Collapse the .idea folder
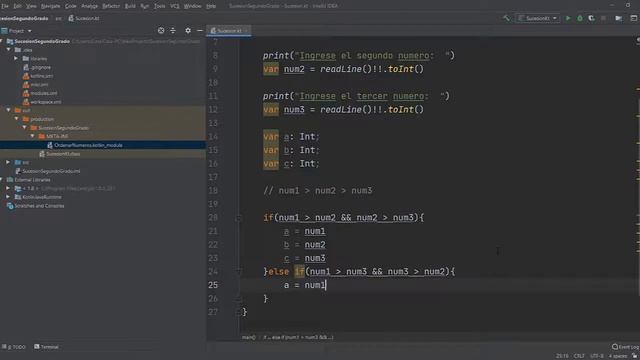The height and width of the screenshot is (360, 640). click(x=9, y=50)
